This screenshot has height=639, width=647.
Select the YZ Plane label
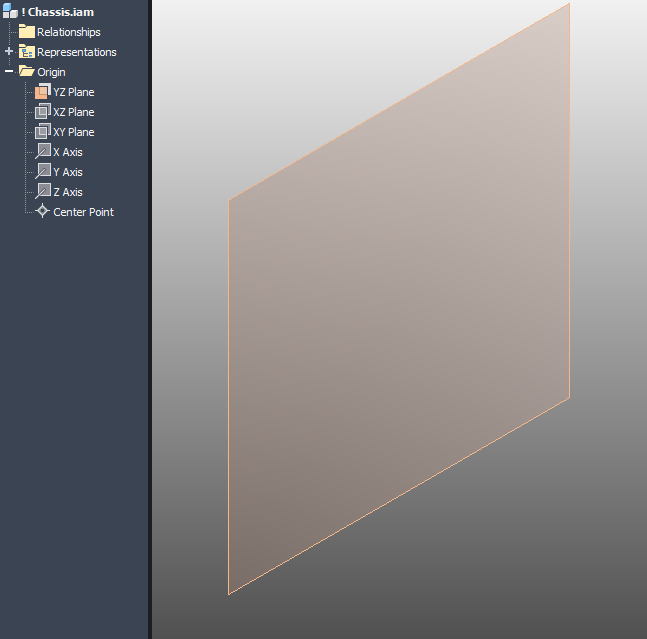(x=73, y=92)
